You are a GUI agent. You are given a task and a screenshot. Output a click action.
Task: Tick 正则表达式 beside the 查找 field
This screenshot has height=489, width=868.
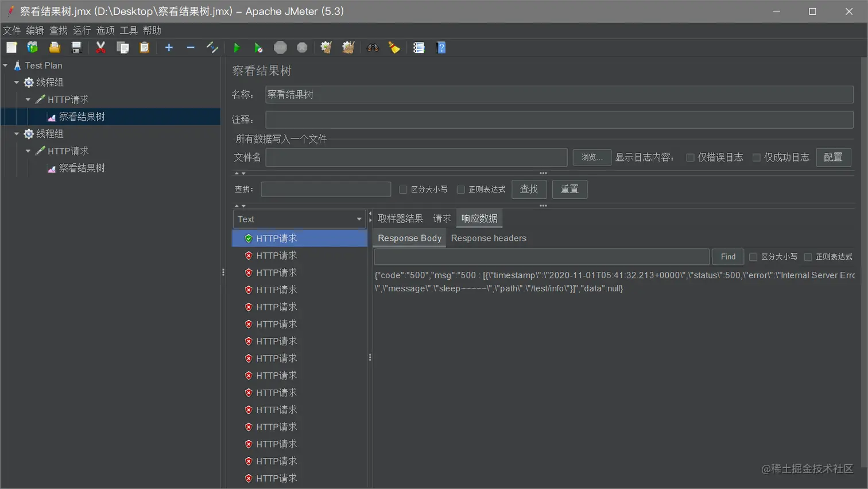(460, 190)
